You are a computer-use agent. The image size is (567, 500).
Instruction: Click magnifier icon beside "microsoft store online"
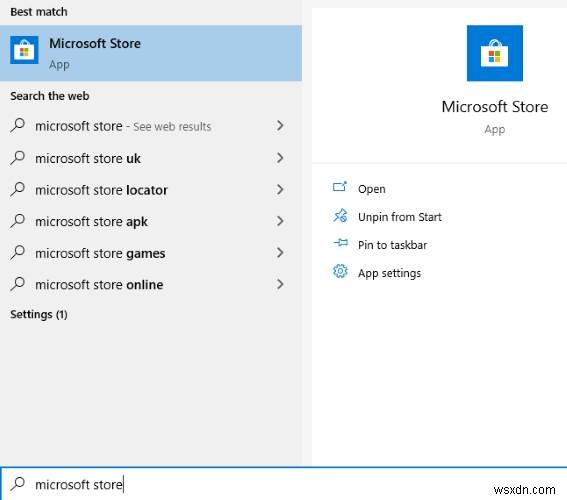point(17,284)
